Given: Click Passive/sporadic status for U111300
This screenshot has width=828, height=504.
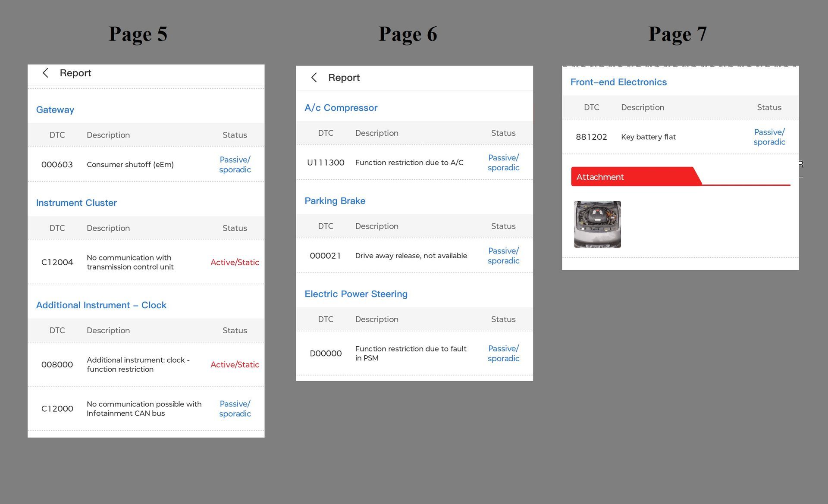Looking at the screenshot, I should (503, 163).
